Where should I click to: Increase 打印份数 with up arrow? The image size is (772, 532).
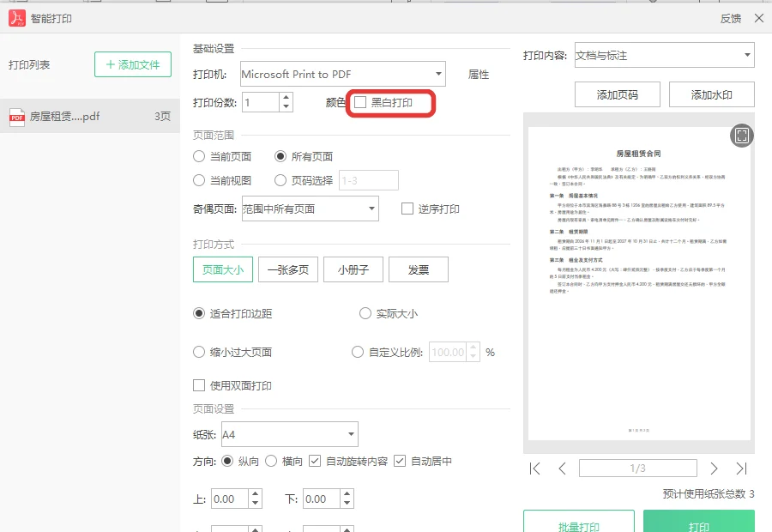point(286,98)
